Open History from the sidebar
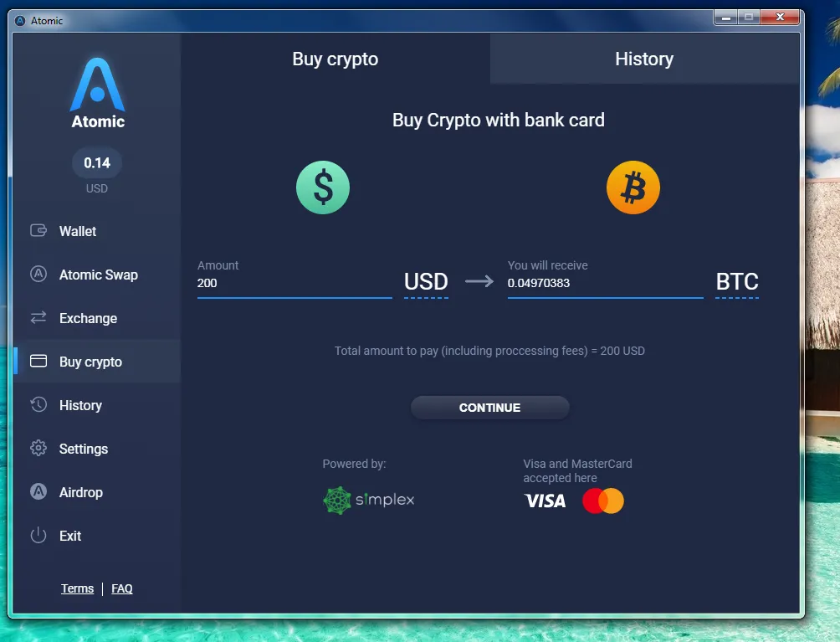Image resolution: width=840 pixels, height=642 pixels. click(x=96, y=405)
